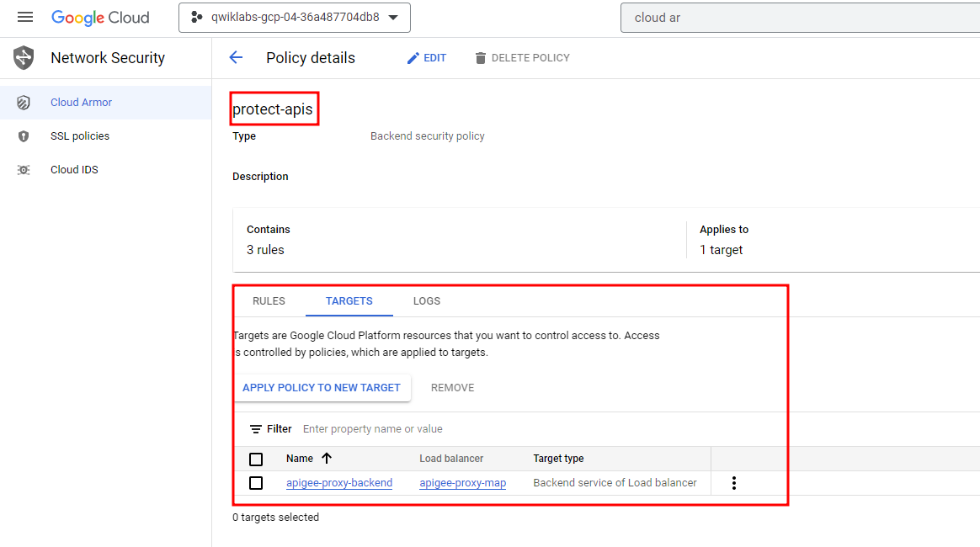The image size is (980, 547).
Task: Click the REMOVE button
Action: click(x=452, y=388)
